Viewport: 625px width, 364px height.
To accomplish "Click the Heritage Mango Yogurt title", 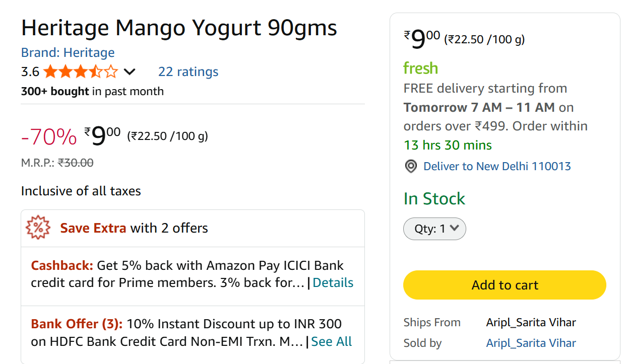I will point(179,28).
